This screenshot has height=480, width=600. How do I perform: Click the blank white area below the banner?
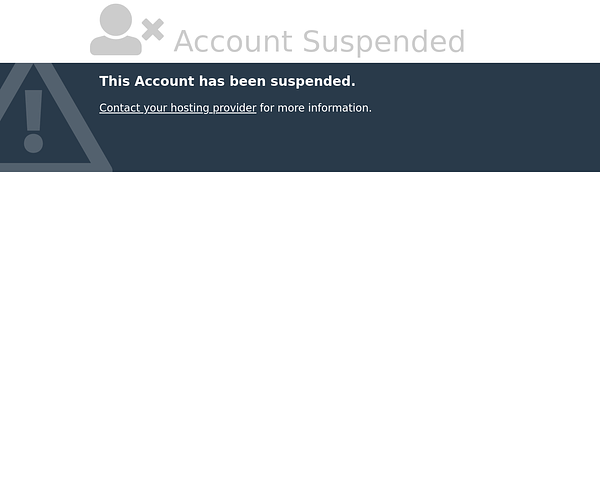tap(300, 325)
